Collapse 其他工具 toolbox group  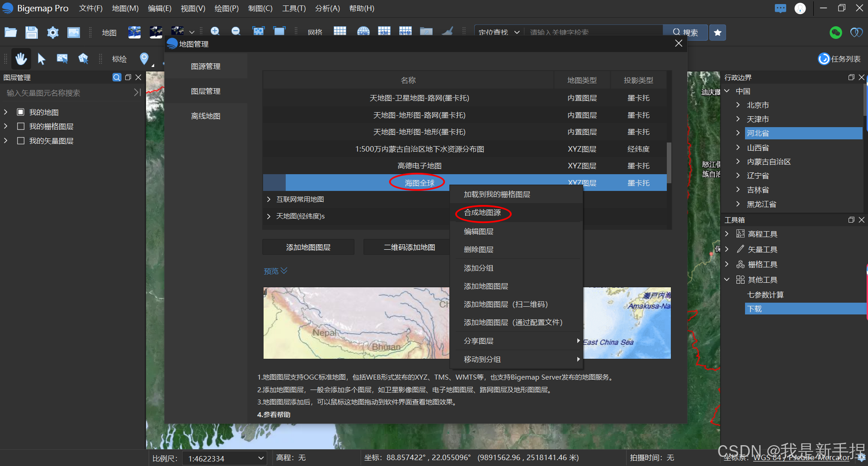(727, 280)
